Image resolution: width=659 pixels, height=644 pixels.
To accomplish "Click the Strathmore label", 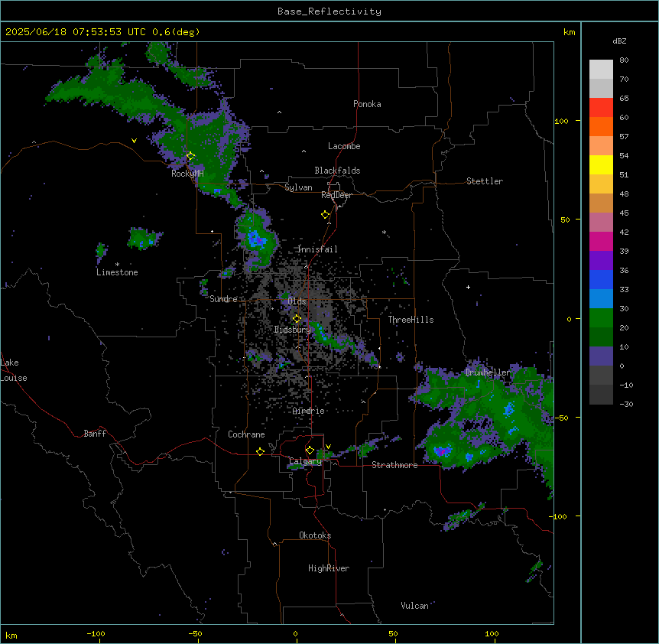I will [394, 465].
